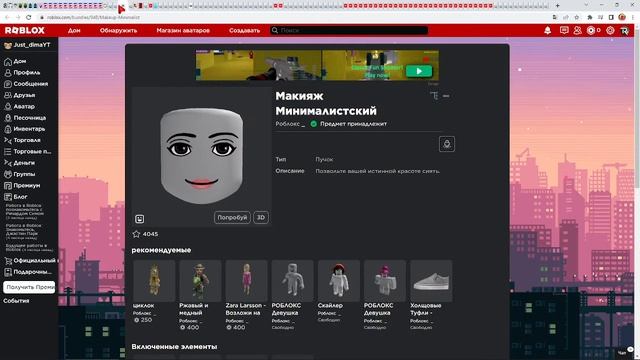This screenshot has height=360, width=640.
Task: Click the makeup face item preview image
Action: 202,156
